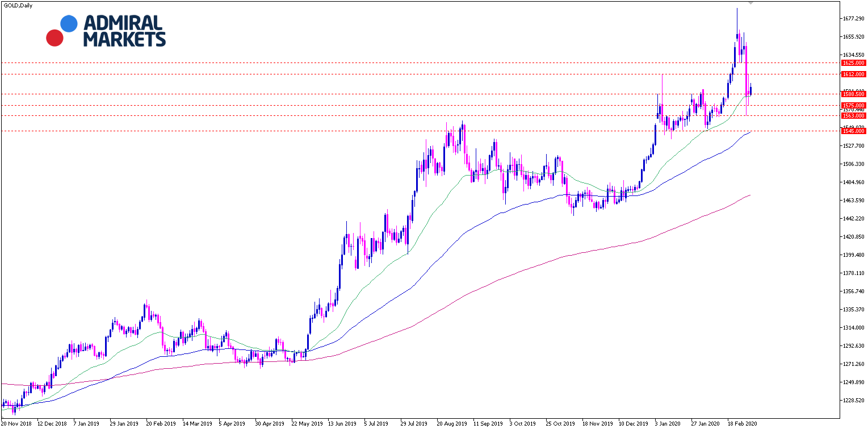This screenshot has height=429, width=868.
Task: Click the 5 Jul 2019 date label
Action: (377, 424)
